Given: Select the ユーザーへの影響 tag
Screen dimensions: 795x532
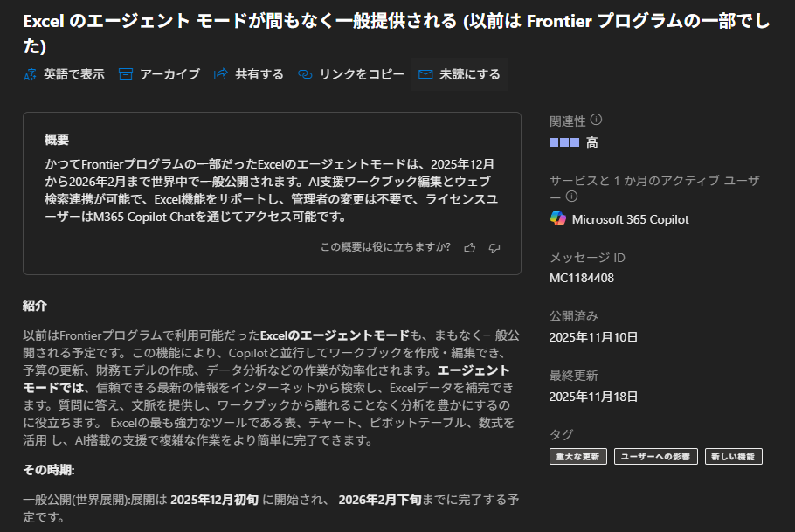Looking at the screenshot, I should (655, 456).
